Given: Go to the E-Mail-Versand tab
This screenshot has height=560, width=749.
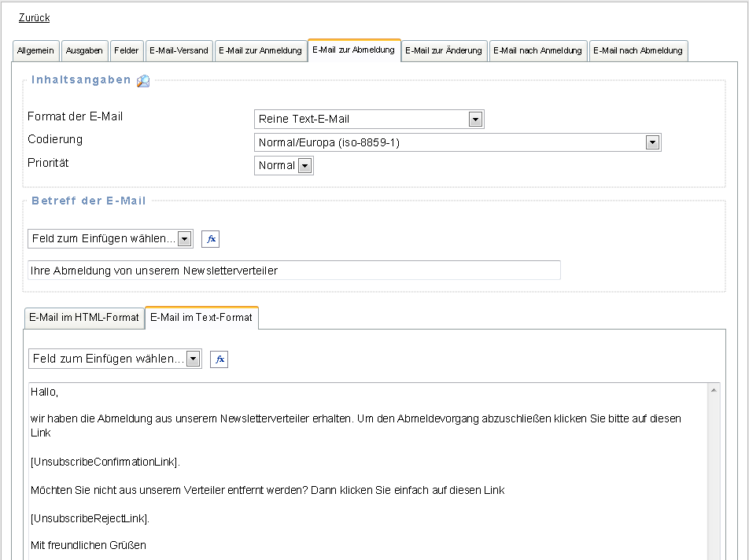Looking at the screenshot, I should (x=179, y=50).
